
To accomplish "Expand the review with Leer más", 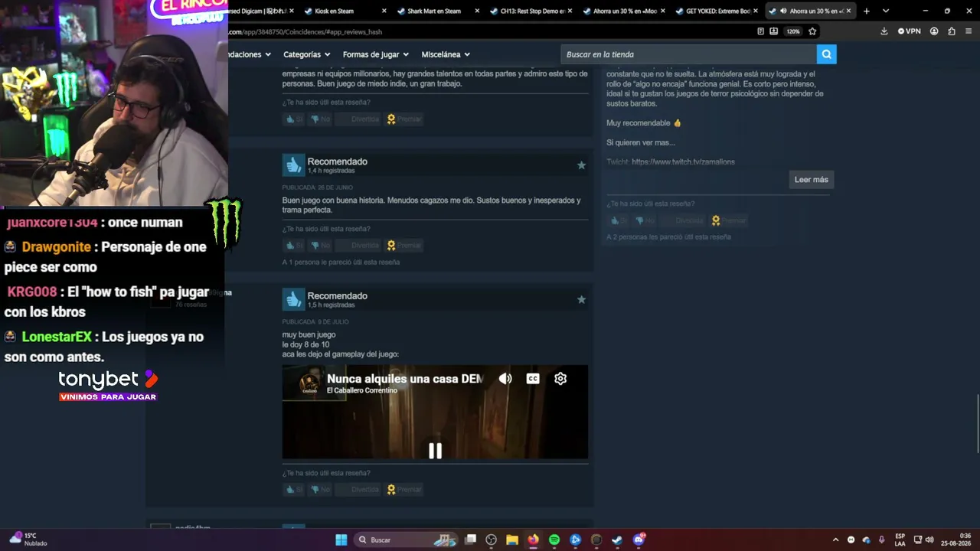I will pos(811,180).
